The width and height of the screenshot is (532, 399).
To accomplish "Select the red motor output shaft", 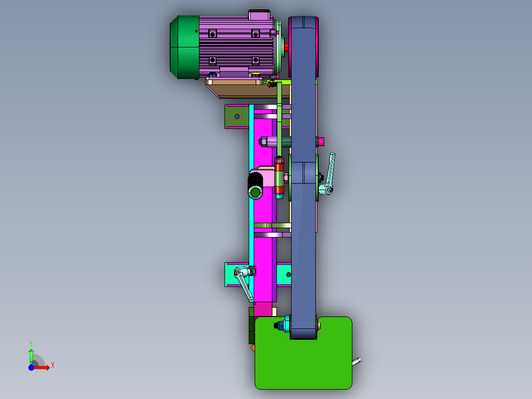I will (x=287, y=47).
